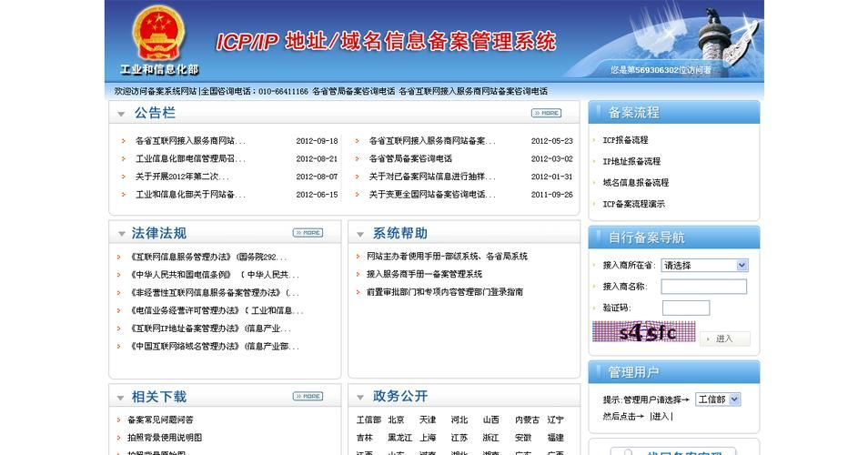
Task: Open 《电信业务经营许可管理办法》 link
Action: click(x=216, y=310)
